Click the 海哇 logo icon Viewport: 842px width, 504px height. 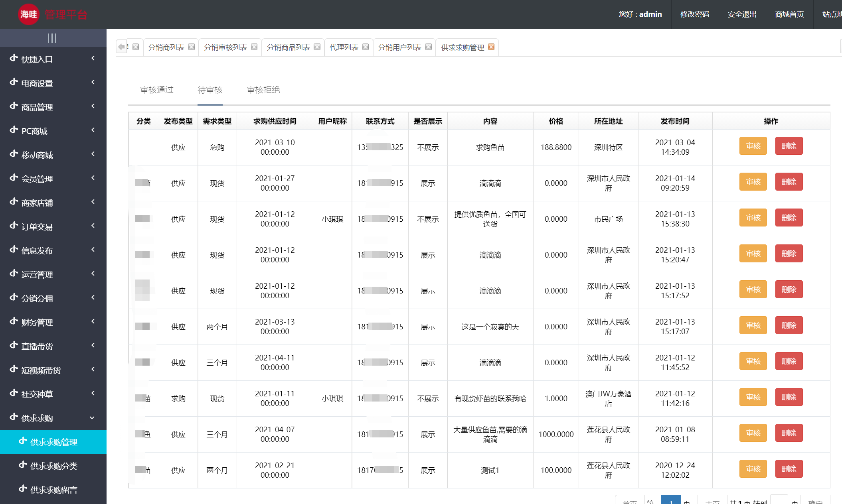tap(29, 14)
